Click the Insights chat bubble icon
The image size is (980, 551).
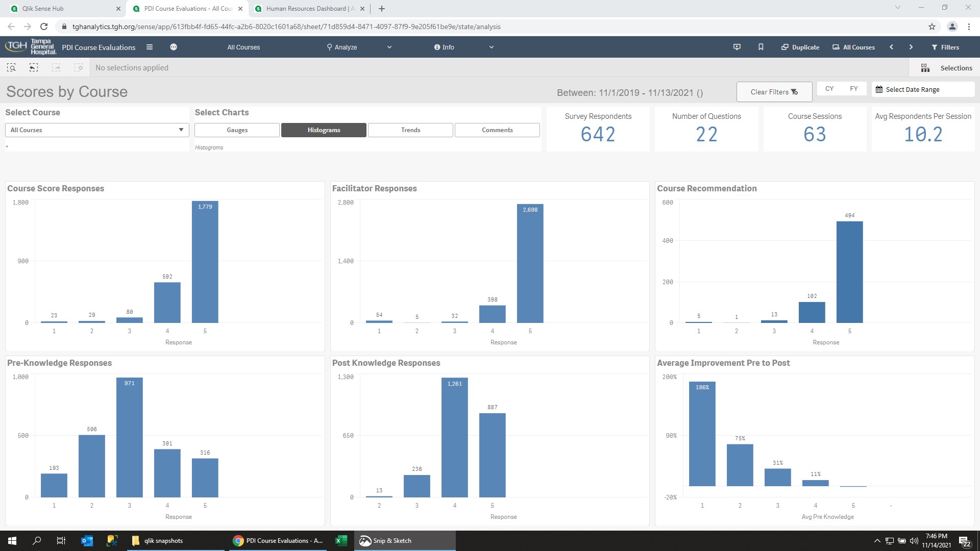[x=174, y=46]
